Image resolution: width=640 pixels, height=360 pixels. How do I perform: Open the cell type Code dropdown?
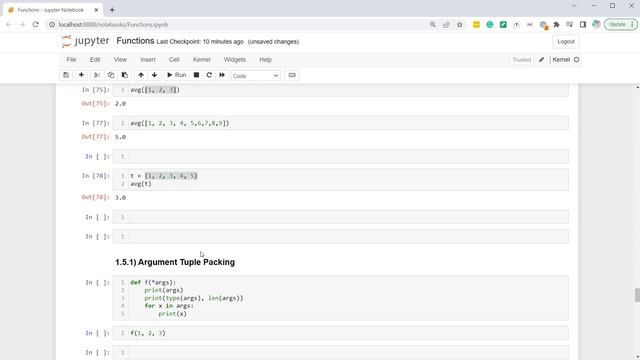[x=256, y=76]
